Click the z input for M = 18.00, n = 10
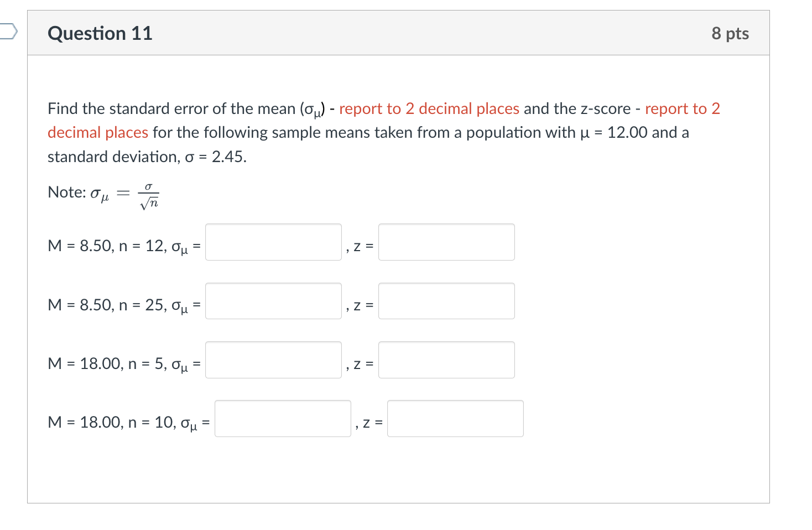The height and width of the screenshot is (530, 812). coord(455,419)
